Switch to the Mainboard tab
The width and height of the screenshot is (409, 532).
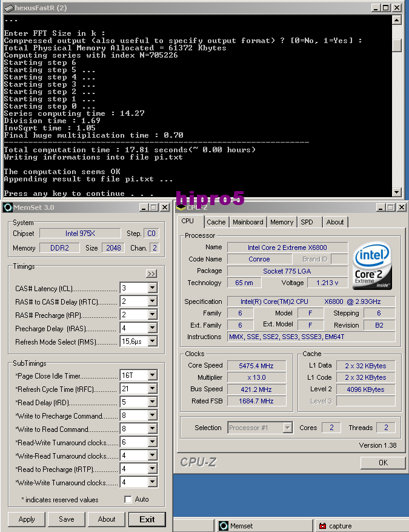click(x=248, y=222)
